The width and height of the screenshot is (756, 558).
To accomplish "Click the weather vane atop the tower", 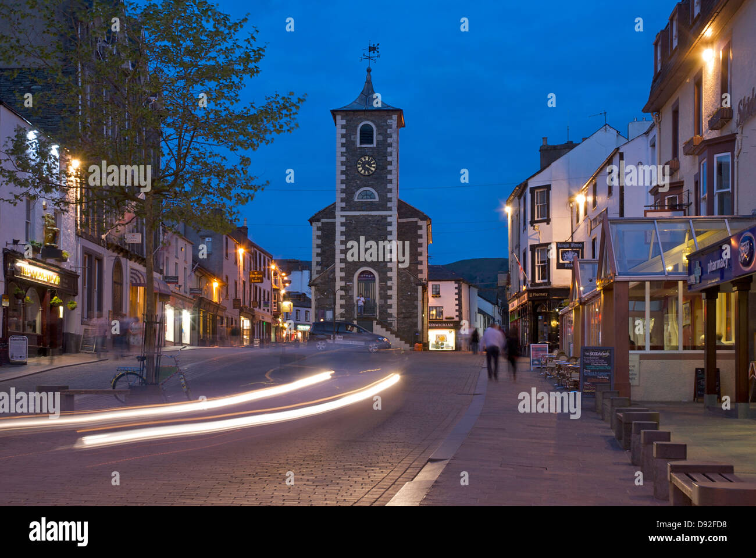I will click(x=370, y=54).
